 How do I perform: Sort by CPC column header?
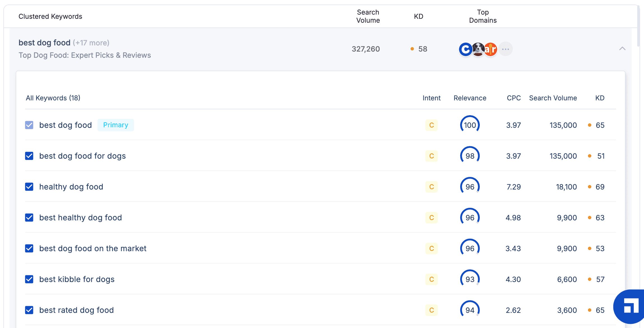click(x=514, y=98)
